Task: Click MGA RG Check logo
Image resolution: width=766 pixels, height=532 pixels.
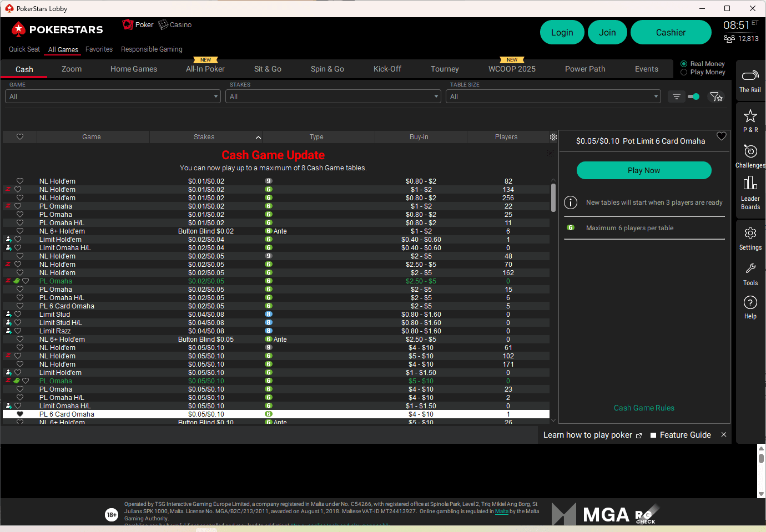Action: [606, 514]
